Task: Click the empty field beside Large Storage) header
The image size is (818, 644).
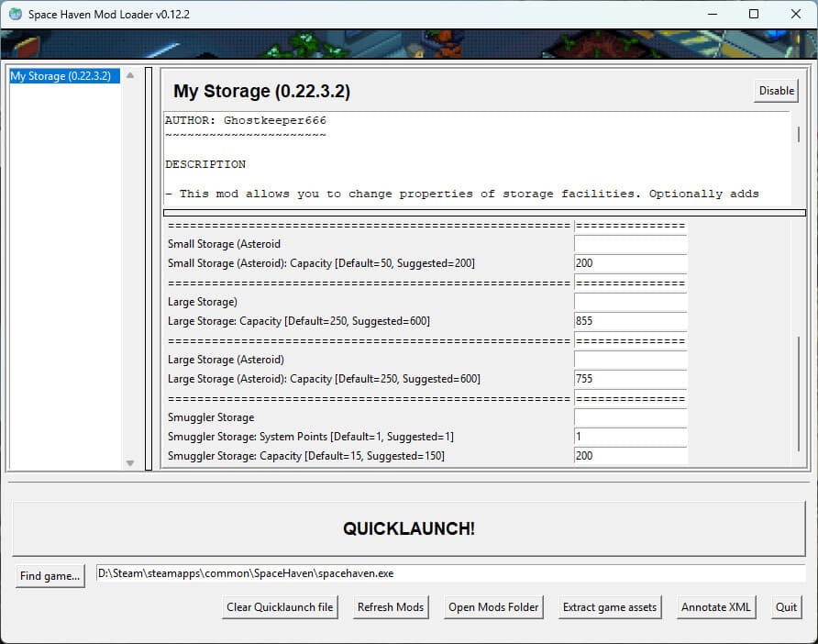Action: click(x=630, y=302)
